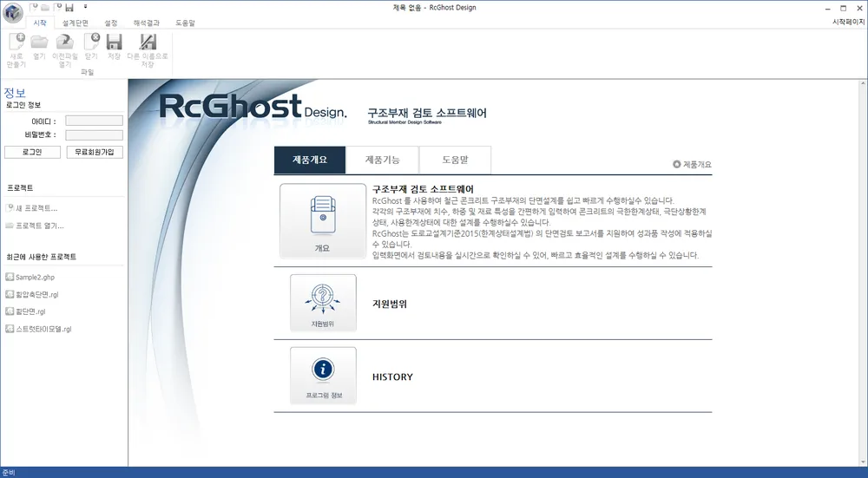The width and height of the screenshot is (868, 478).
Task: Click the 정보 panel title
Action: click(15, 93)
